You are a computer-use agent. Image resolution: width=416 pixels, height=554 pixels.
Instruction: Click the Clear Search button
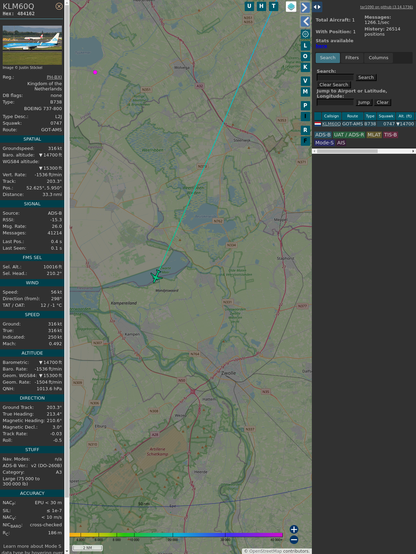[334, 85]
